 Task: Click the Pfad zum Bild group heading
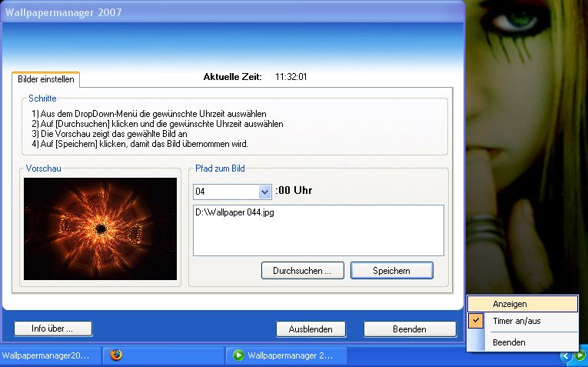pyautogui.click(x=220, y=168)
